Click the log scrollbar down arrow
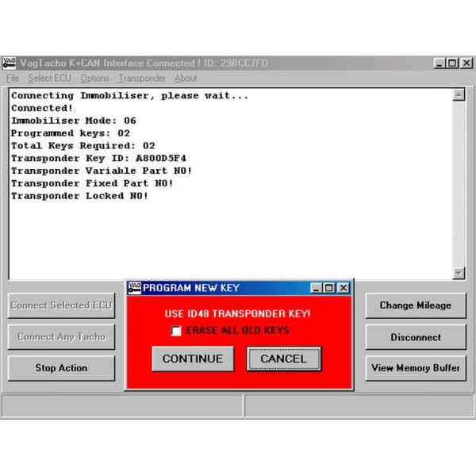Image resolution: width=476 pixels, height=476 pixels. [459, 273]
